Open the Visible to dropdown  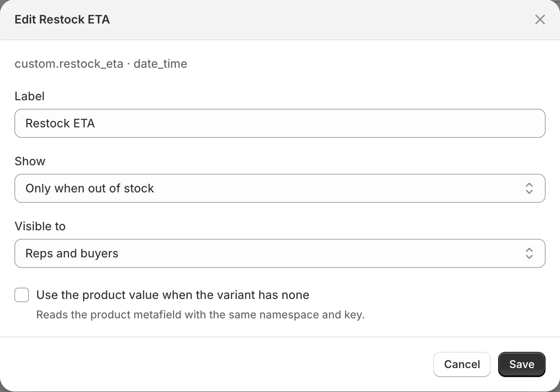point(280,253)
